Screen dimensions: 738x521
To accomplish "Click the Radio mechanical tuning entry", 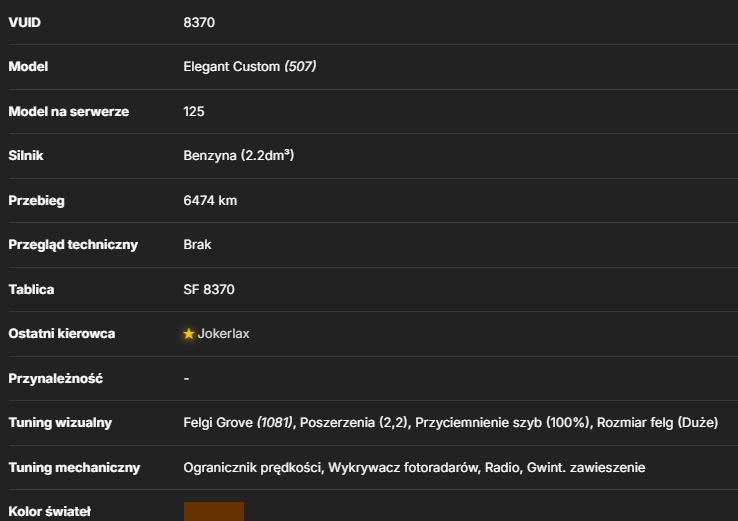I will (x=502, y=468).
